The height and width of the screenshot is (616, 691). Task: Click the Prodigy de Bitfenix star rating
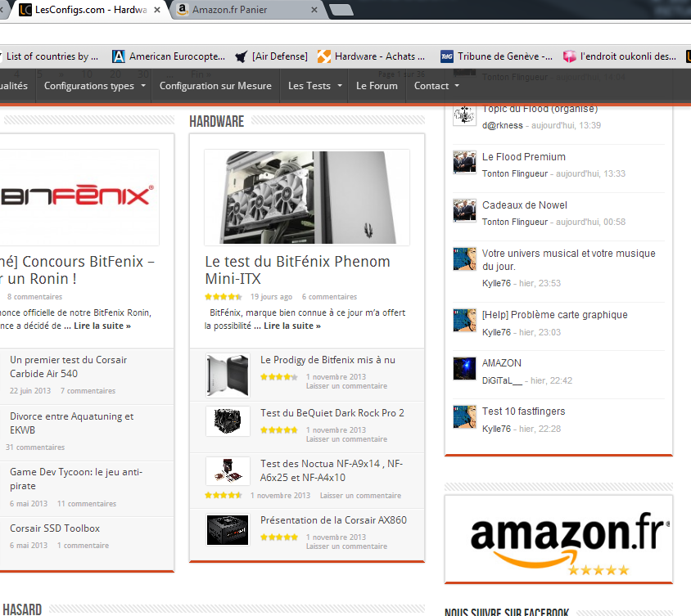pos(279,377)
